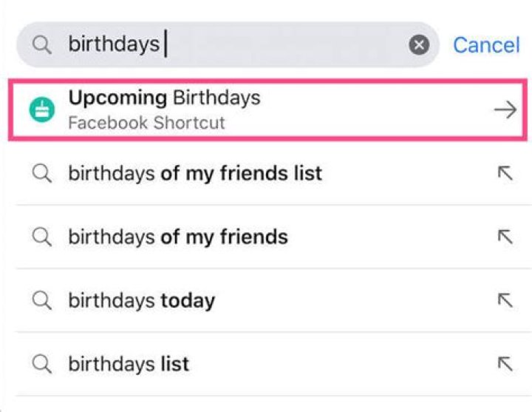The image size is (532, 412).
Task: Click fill-in arrow next to 'birthdays today'
Action: 505,300
